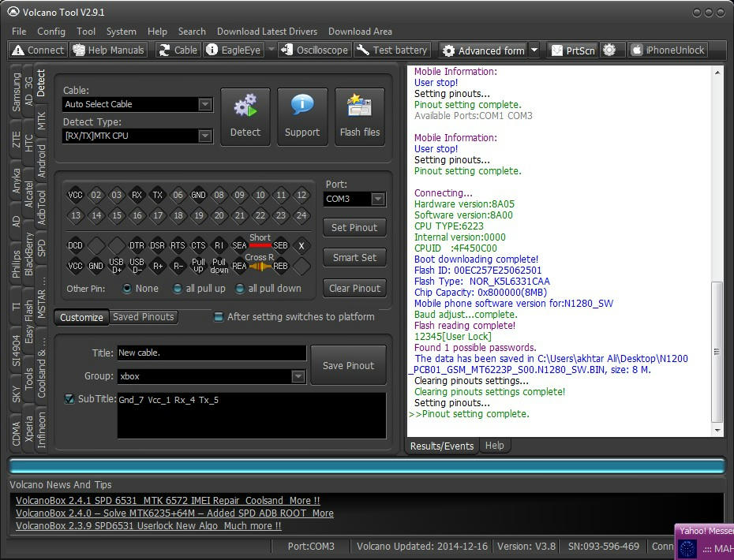
Task: Expand the EagleEye dropdown arrow
Action: pyautogui.click(x=271, y=50)
